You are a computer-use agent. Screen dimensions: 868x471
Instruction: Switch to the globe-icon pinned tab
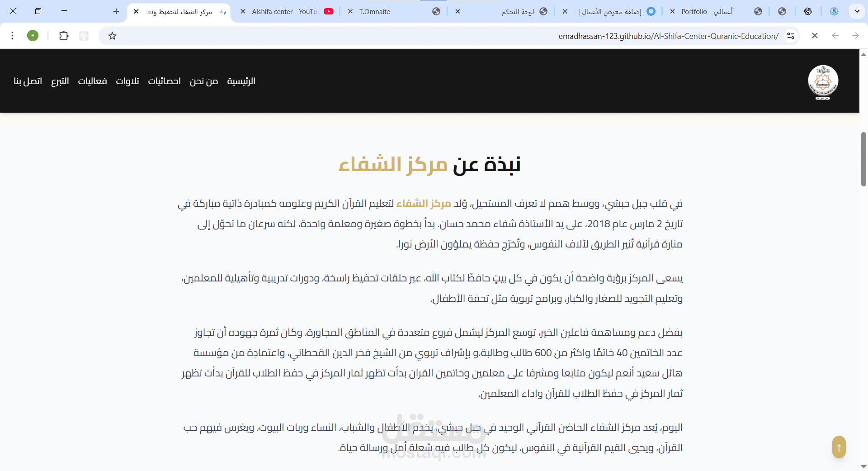(782, 11)
